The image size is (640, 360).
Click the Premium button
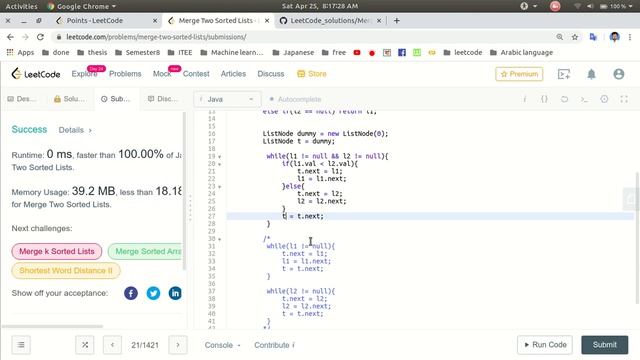point(519,74)
